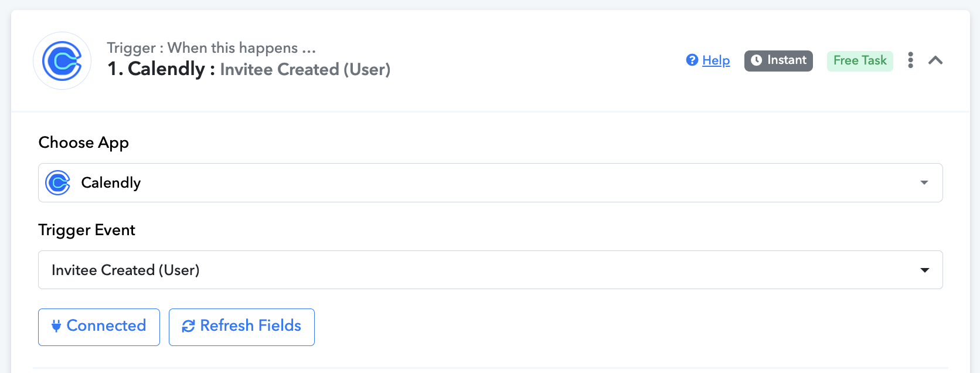Click the large Calendly logo in the header
980x373 pixels.
coord(62,61)
